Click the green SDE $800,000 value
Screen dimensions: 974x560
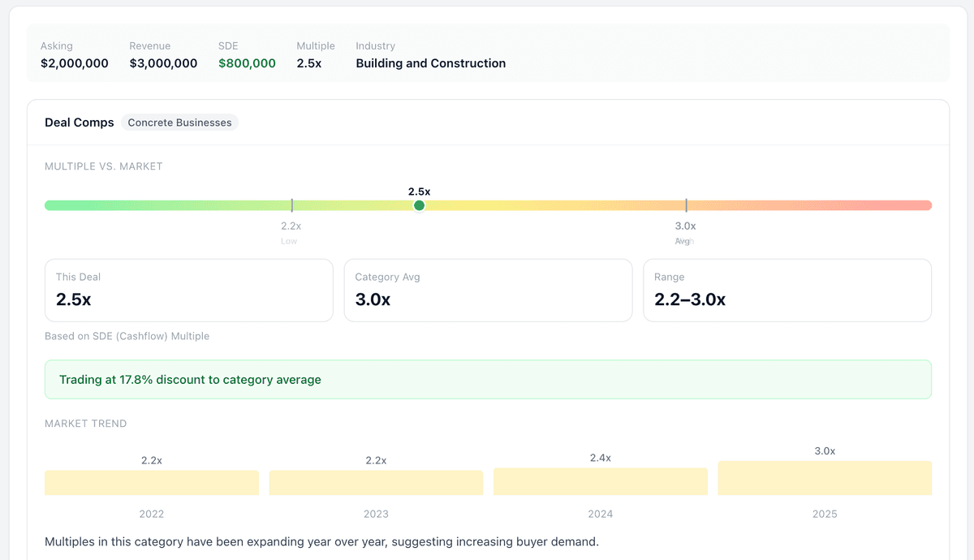(247, 62)
